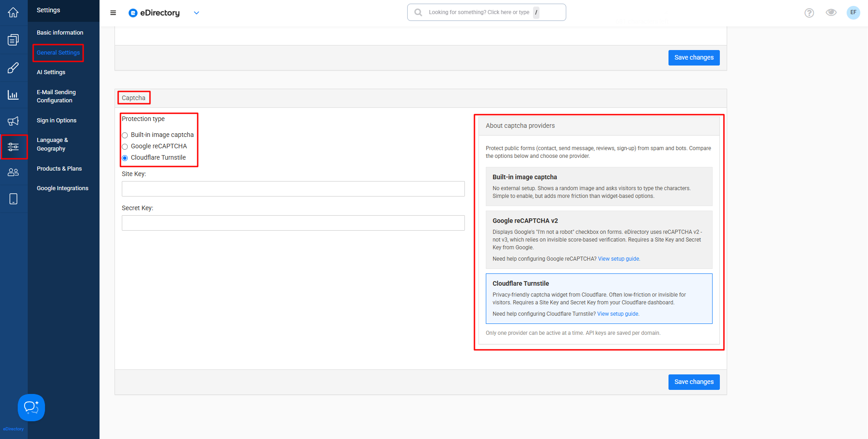868x439 pixels.
Task: Select Built-in image captcha radio option
Action: [125, 135]
